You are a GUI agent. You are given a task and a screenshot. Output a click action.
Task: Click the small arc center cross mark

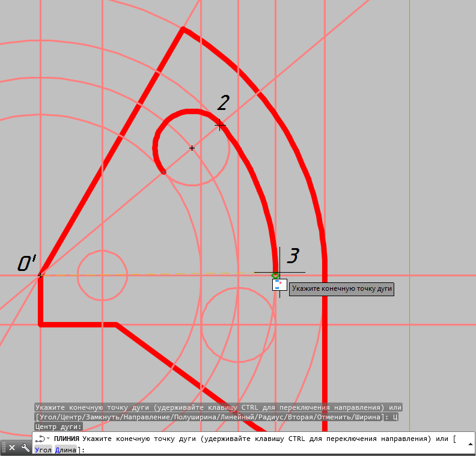192,148
